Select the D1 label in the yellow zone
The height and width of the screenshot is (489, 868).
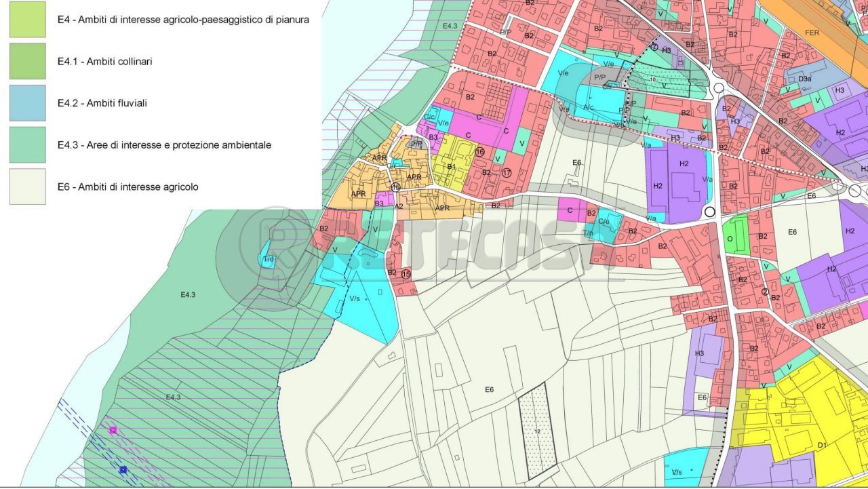821,446
